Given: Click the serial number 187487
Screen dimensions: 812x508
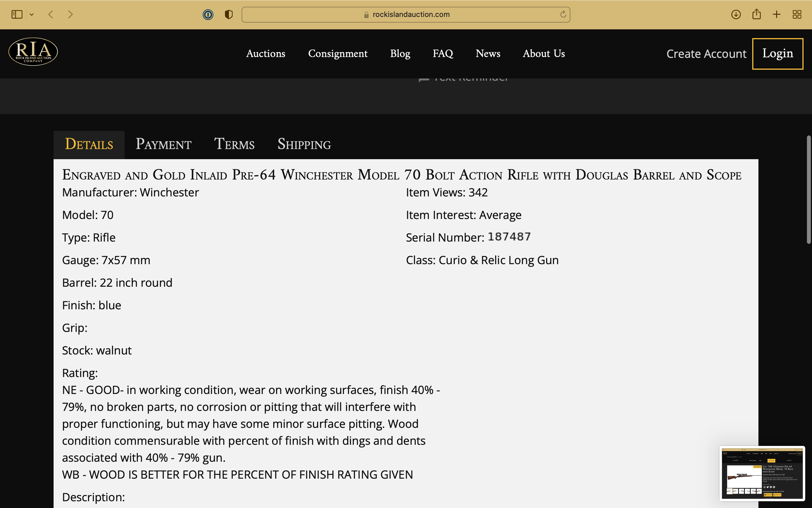Looking at the screenshot, I should [509, 237].
